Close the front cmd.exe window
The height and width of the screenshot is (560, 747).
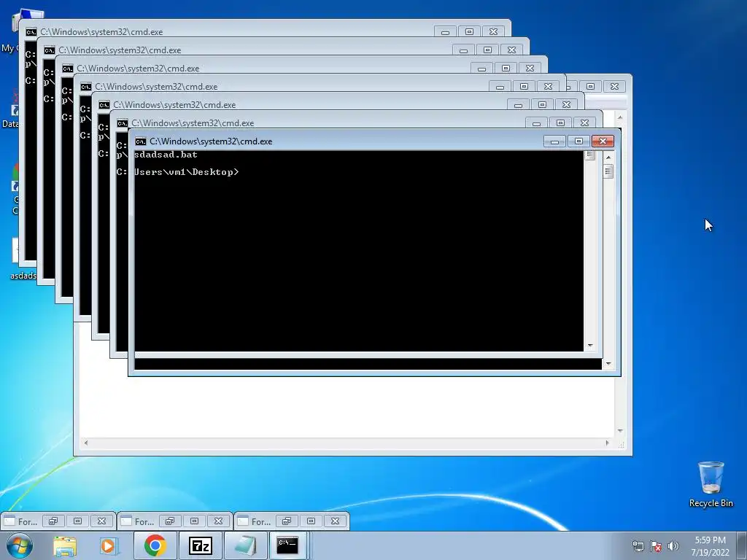coord(603,141)
